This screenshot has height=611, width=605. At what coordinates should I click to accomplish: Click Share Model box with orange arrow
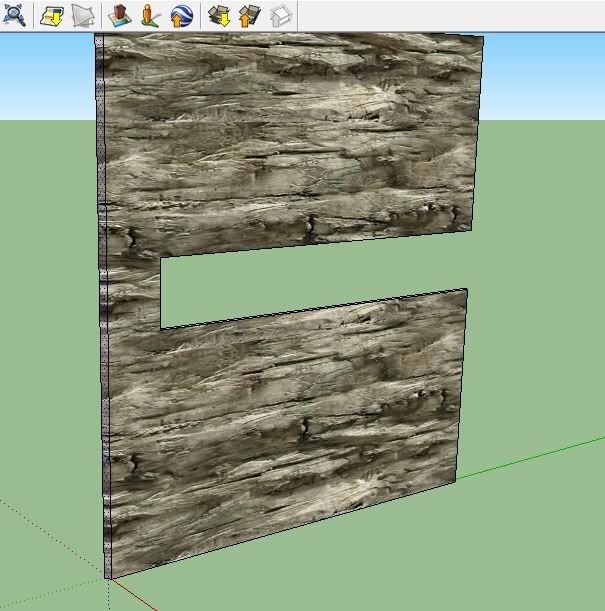(249, 16)
